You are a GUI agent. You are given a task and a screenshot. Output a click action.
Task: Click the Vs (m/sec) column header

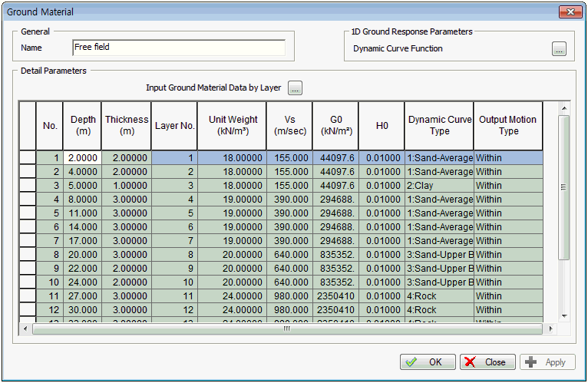(x=289, y=125)
